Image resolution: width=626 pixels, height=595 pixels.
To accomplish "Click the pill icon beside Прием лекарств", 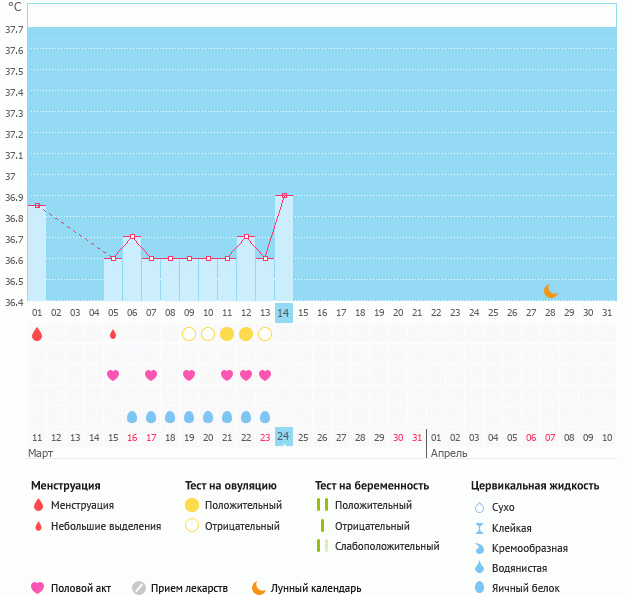I will (139, 588).
